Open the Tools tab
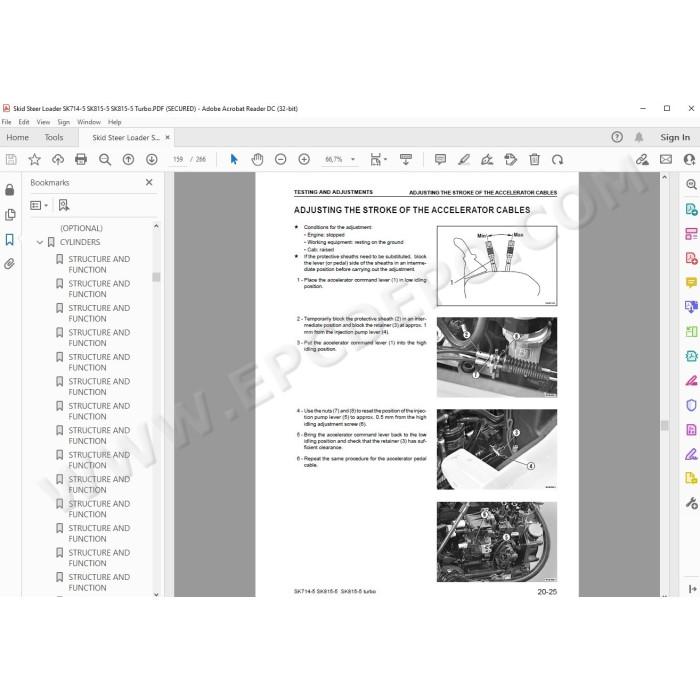 pyautogui.click(x=54, y=138)
